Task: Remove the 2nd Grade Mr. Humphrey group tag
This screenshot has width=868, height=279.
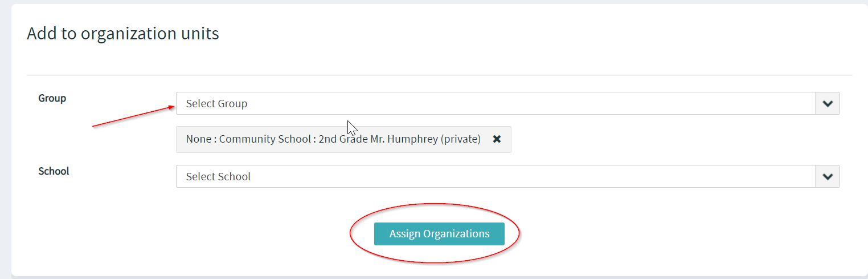Action: (497, 139)
